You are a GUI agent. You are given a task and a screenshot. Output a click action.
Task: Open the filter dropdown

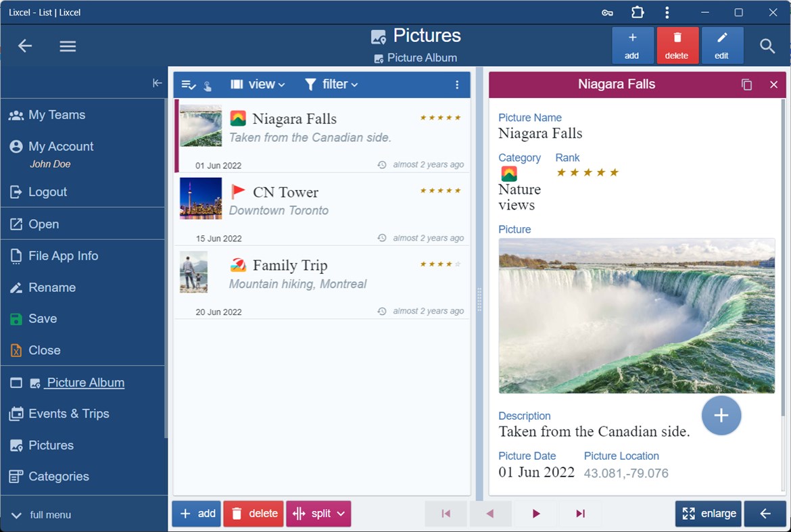[x=331, y=84]
